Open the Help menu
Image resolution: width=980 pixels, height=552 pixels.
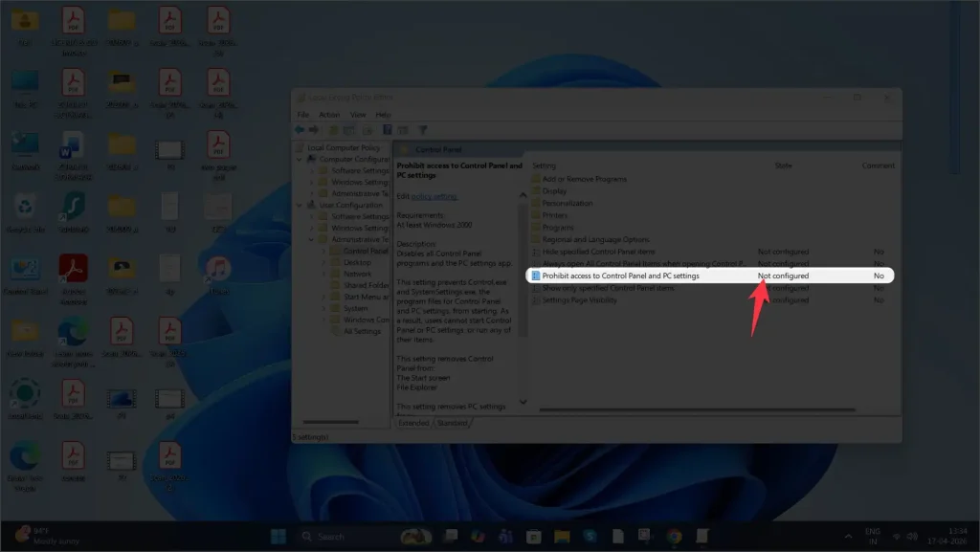[383, 114]
